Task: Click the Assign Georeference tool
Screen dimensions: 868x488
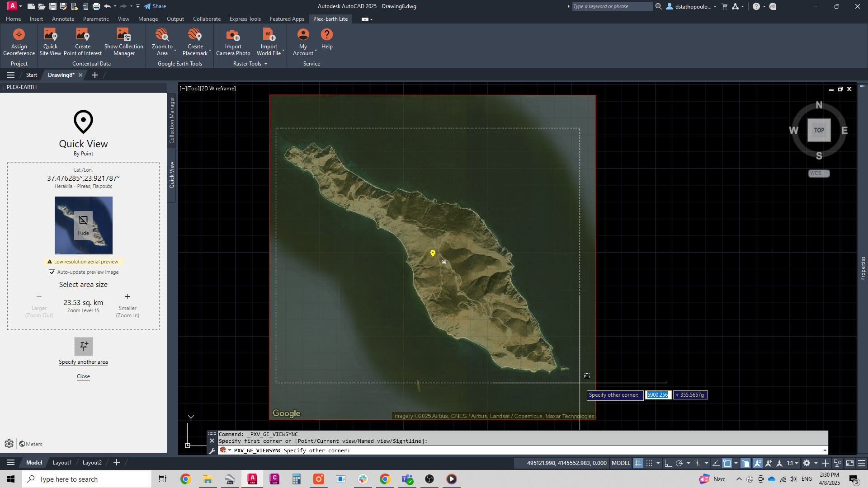Action: tap(19, 42)
